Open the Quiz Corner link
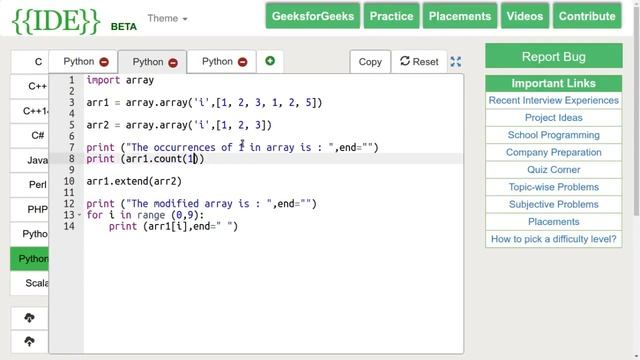Image resolution: width=640 pixels, height=360 pixels. coord(553,170)
